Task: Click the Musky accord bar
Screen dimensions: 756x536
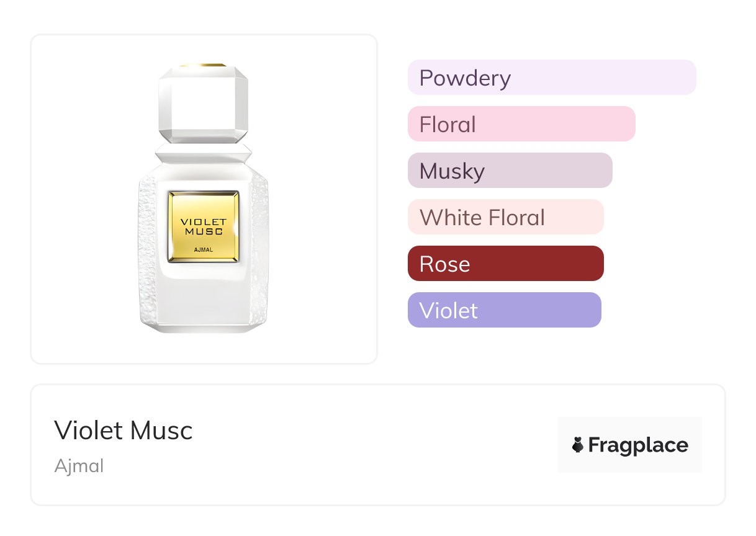Action: pyautogui.click(x=510, y=171)
